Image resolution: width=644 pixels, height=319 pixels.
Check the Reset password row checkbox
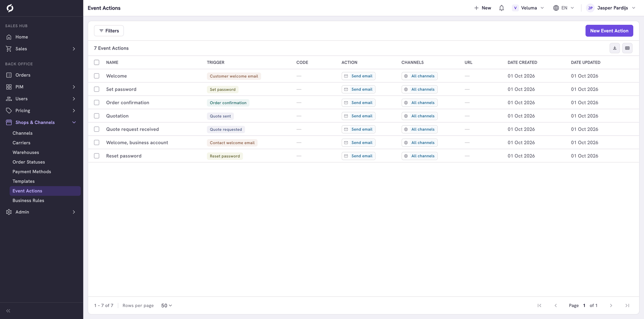[x=97, y=156]
